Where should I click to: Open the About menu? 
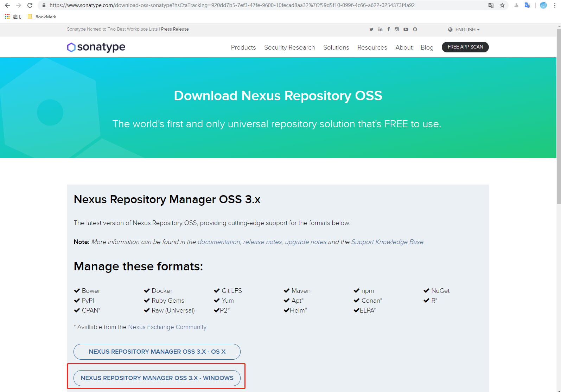[404, 47]
